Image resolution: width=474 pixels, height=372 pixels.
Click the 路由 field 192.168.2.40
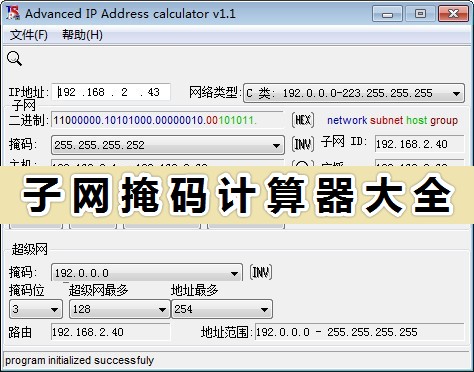[110, 332]
